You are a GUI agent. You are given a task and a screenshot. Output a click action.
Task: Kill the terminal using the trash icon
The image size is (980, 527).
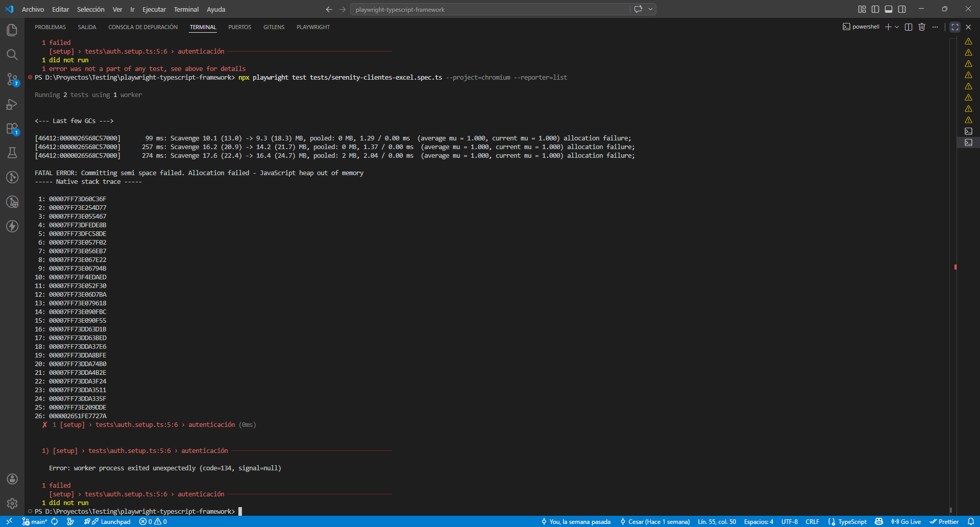coord(922,27)
